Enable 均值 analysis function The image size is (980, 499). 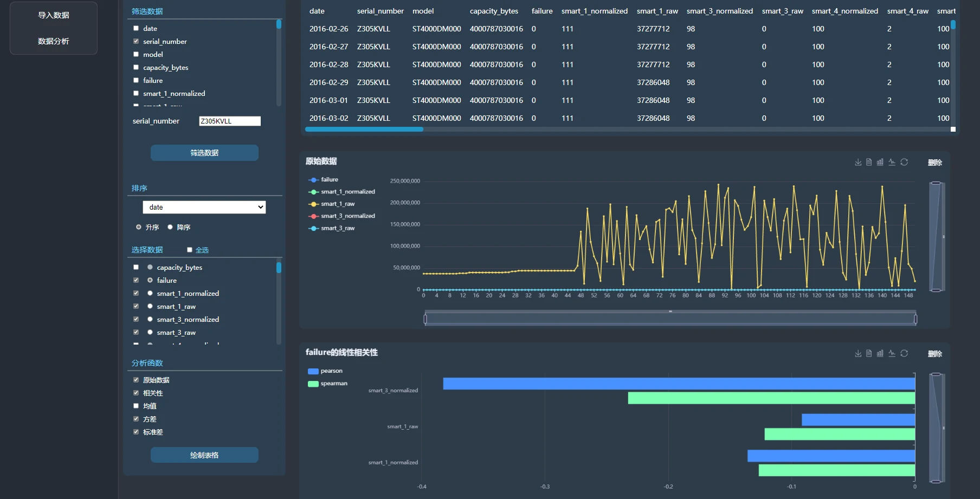pos(136,406)
